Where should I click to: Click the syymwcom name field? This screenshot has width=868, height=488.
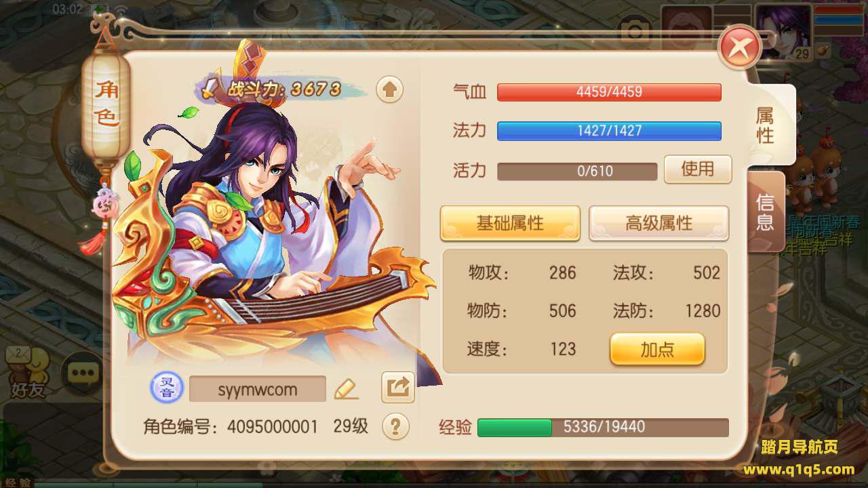257,390
